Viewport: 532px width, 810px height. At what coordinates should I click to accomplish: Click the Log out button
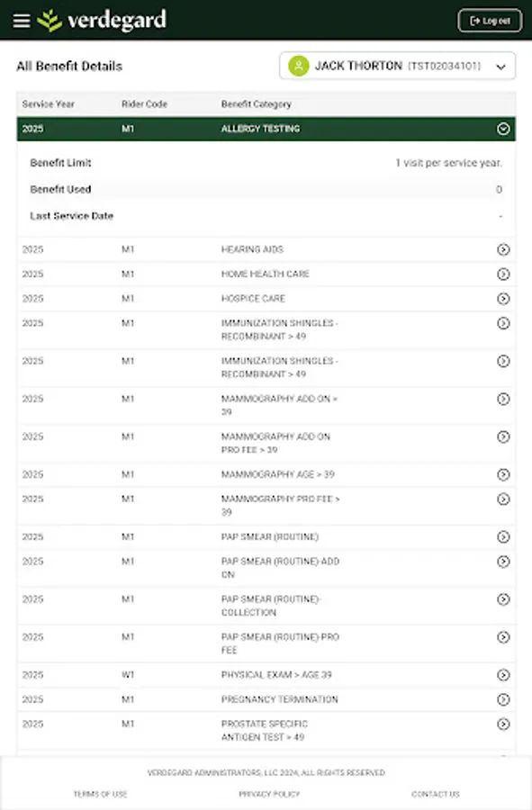[488, 20]
